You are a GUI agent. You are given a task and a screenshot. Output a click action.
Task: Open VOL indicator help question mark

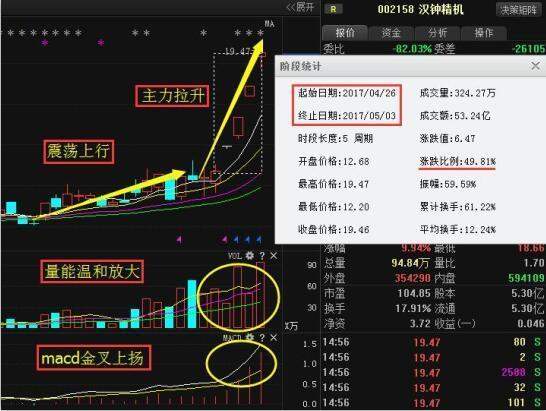point(262,256)
